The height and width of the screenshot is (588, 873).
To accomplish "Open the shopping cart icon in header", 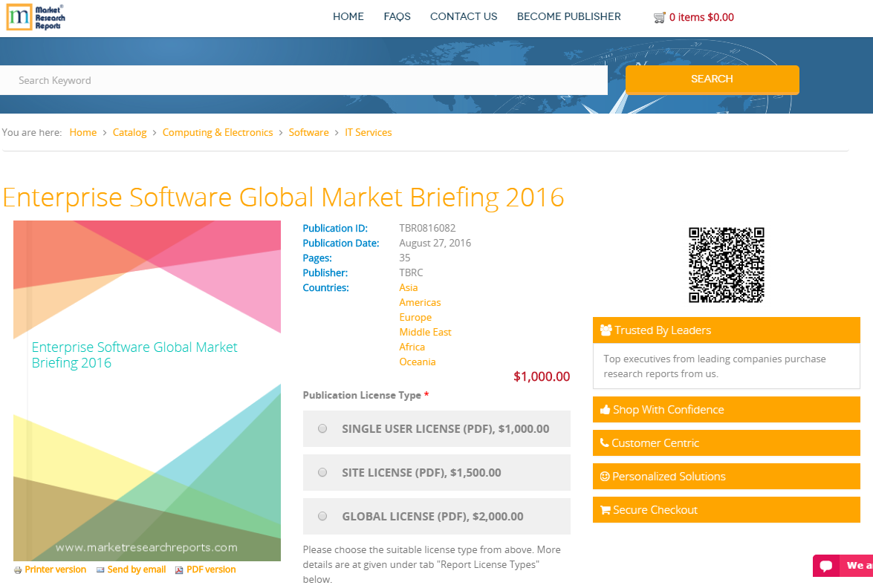I will pos(660,16).
